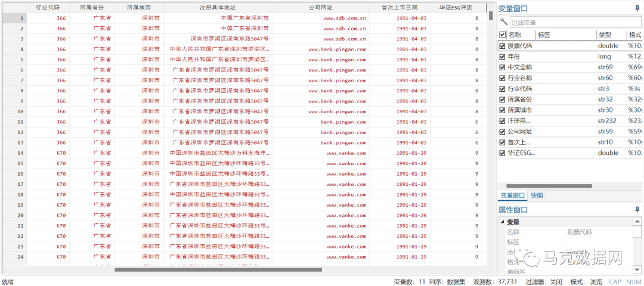Toggle the select-all checkbox in the variables header
Viewport: 644px width, 286px height.
502,35
